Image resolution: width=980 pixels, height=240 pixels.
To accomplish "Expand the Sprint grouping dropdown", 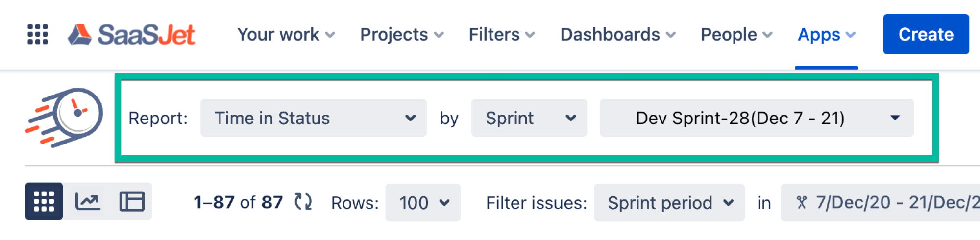I will pyautogui.click(x=529, y=118).
